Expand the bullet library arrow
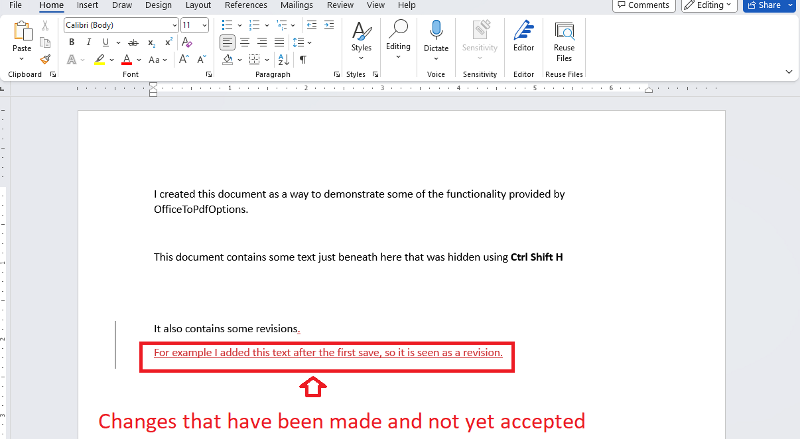This screenshot has height=439, width=800. (239, 26)
